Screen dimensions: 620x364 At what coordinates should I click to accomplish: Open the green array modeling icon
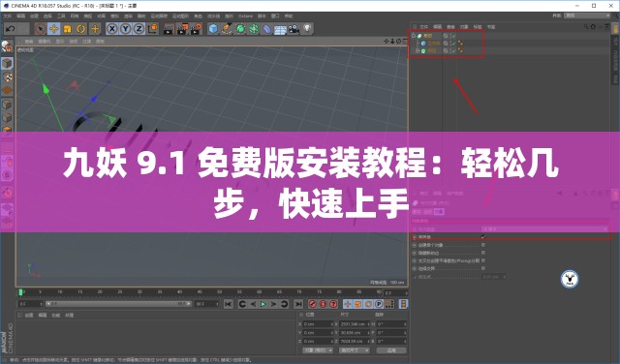(x=254, y=28)
